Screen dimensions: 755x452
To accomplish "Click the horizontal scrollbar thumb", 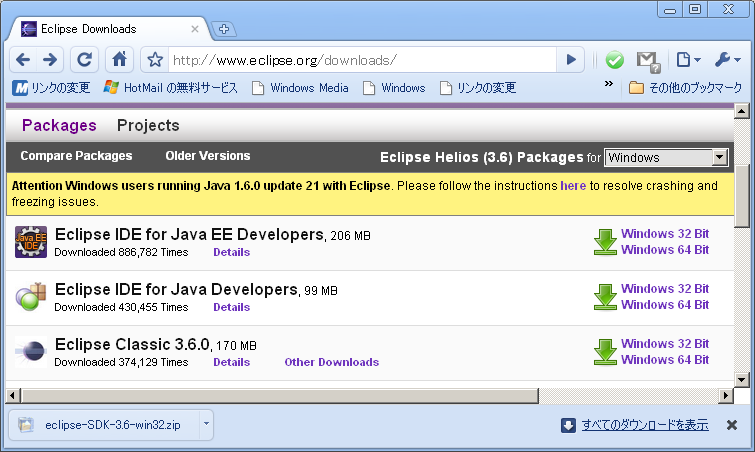I will click(x=280, y=396).
